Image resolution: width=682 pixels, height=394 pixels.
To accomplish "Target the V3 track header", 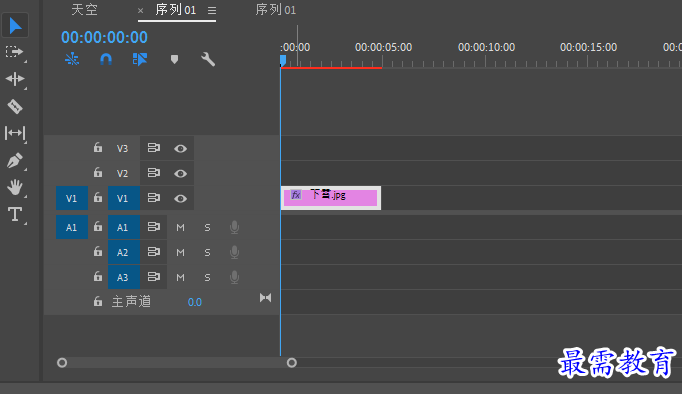I will click(122, 148).
